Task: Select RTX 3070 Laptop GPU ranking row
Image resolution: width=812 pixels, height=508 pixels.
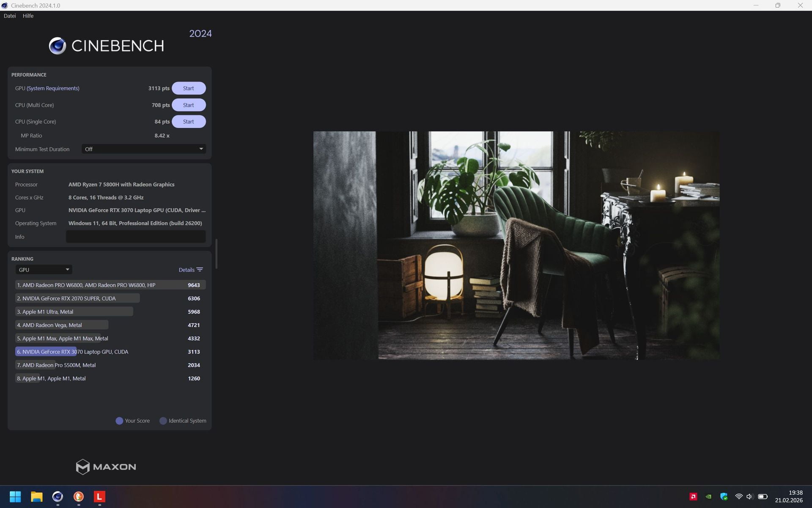Action: coord(110,352)
